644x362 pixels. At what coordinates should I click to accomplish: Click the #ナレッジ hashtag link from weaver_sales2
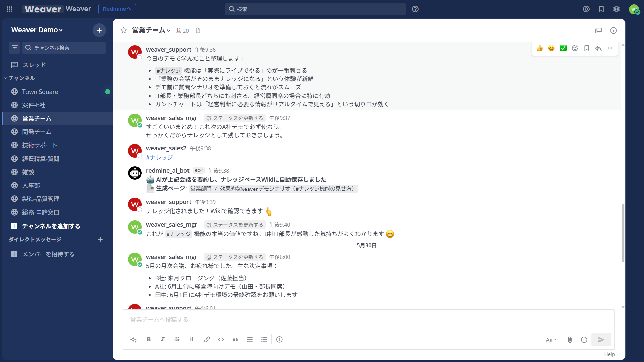(x=159, y=157)
